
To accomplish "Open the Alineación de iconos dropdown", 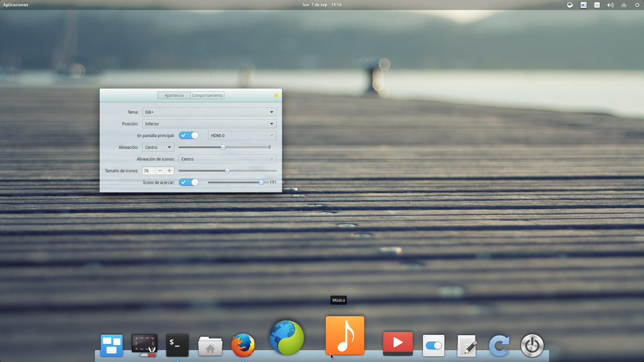I will point(228,159).
